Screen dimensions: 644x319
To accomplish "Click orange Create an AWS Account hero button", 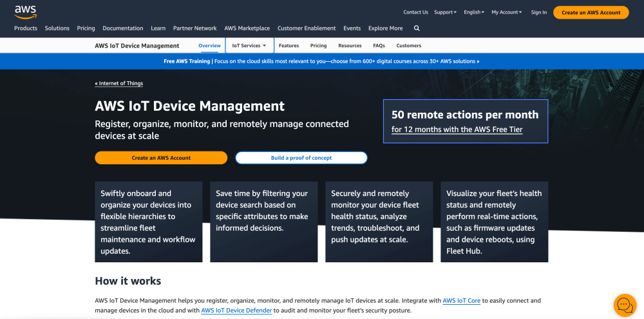I will pyautogui.click(x=161, y=158).
